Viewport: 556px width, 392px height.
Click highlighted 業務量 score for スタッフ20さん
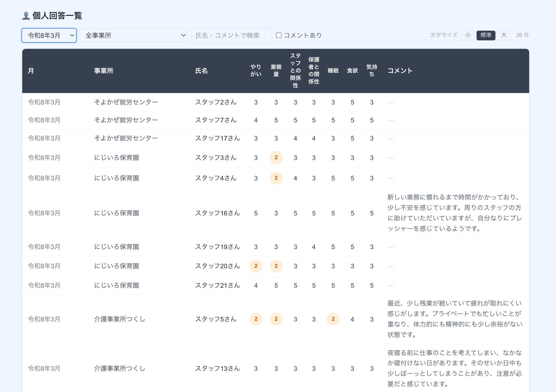pyautogui.click(x=276, y=266)
